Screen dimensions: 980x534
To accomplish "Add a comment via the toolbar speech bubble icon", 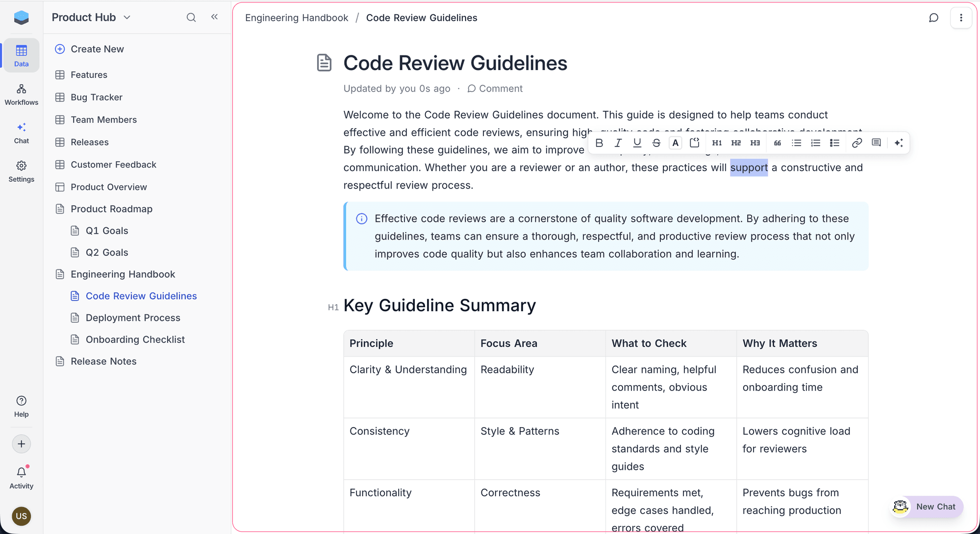I will tap(876, 143).
